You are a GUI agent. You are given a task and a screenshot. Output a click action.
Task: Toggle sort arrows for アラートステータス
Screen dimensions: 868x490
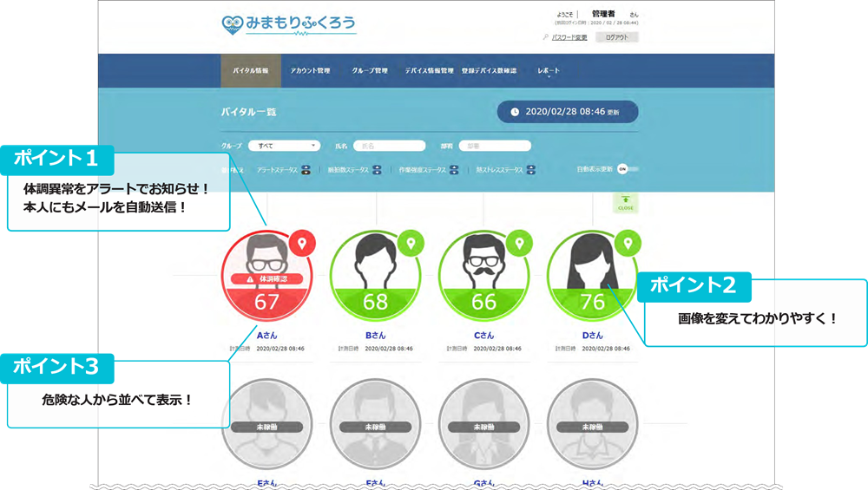tap(306, 170)
